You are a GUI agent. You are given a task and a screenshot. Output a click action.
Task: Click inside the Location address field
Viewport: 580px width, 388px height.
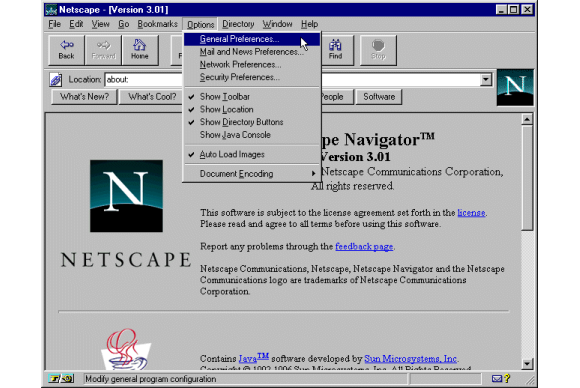point(144,80)
